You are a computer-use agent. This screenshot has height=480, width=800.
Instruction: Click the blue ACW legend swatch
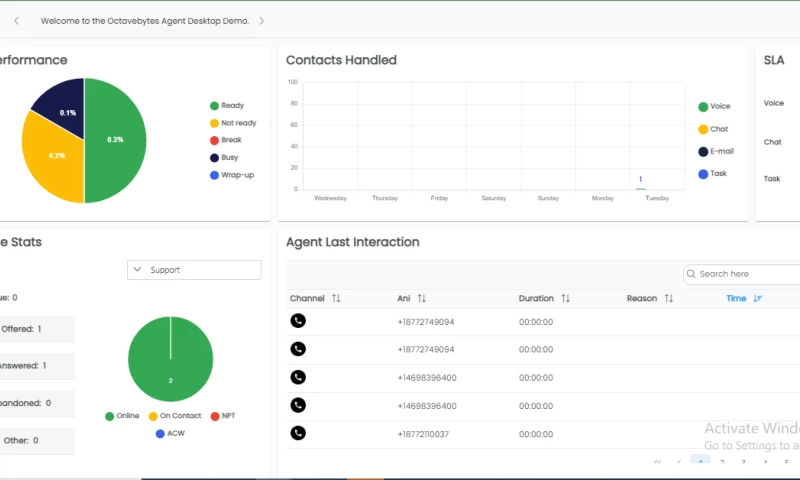160,434
